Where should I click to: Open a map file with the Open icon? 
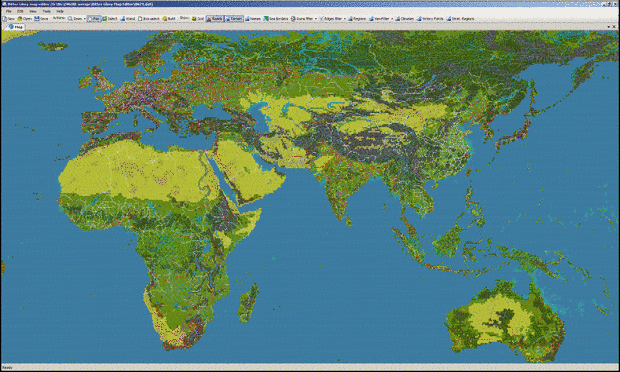click(25, 19)
